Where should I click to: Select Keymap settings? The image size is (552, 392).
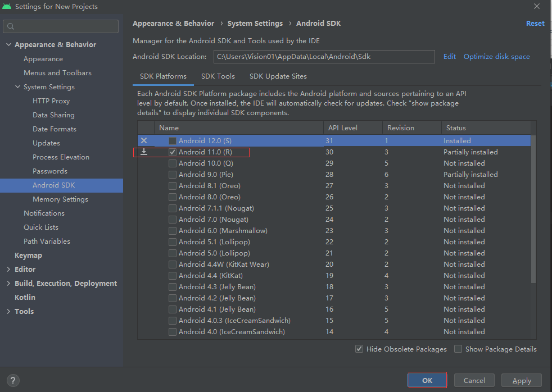coord(28,256)
